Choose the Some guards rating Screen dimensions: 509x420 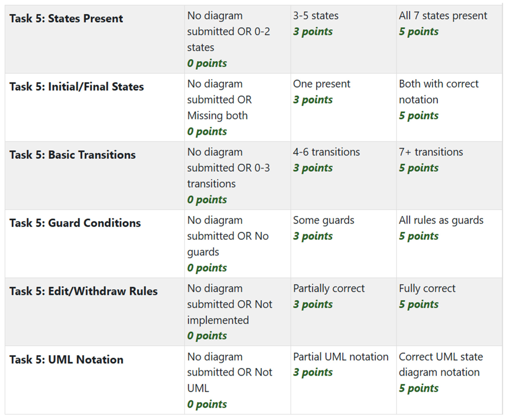pyautogui.click(x=343, y=244)
